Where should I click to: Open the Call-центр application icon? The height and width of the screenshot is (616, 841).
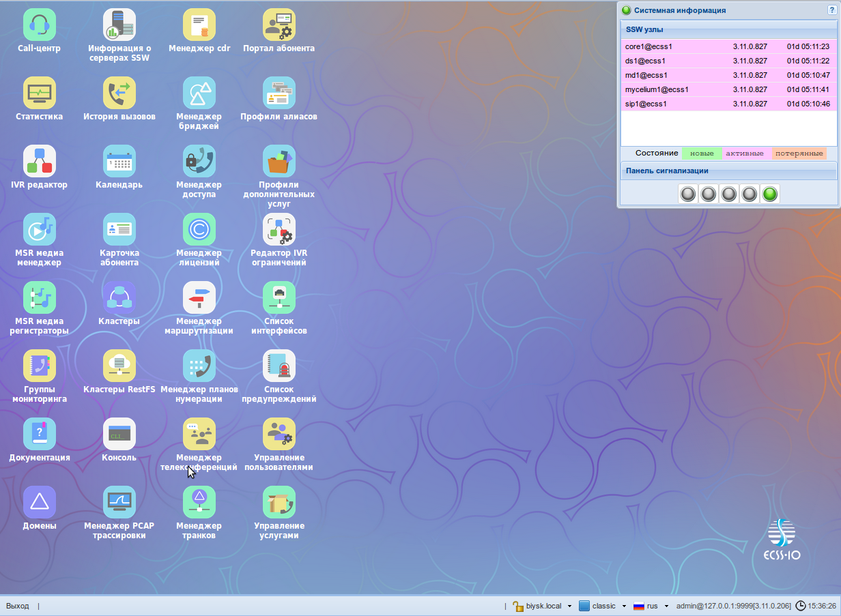click(39, 25)
